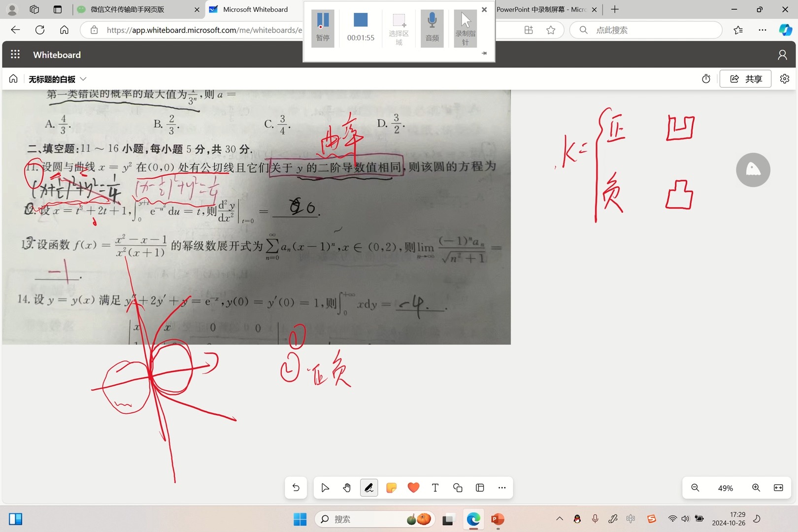Open the Whiteboard app launcher grid
This screenshot has height=532, width=798.
(15, 55)
